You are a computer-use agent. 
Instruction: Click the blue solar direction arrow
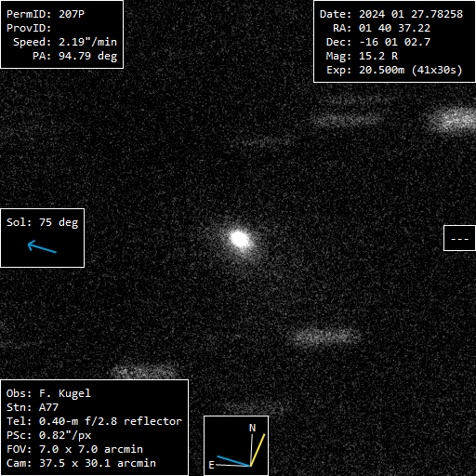pos(42,246)
